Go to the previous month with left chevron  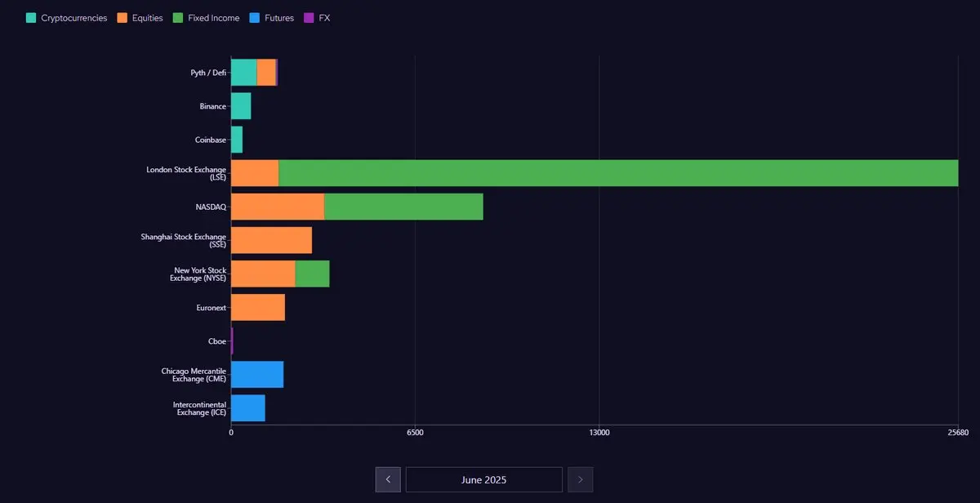[388, 479]
